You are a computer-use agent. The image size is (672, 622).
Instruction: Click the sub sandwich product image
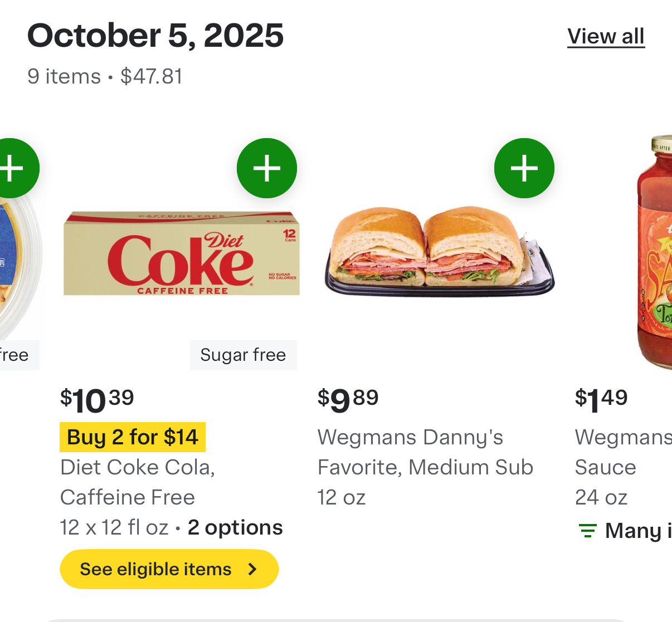(439, 252)
